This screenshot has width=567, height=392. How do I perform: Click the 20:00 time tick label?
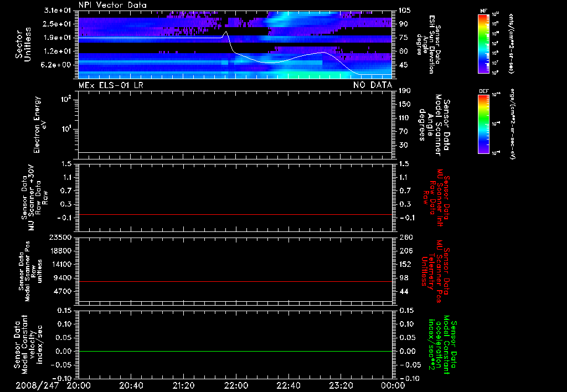tap(79, 386)
